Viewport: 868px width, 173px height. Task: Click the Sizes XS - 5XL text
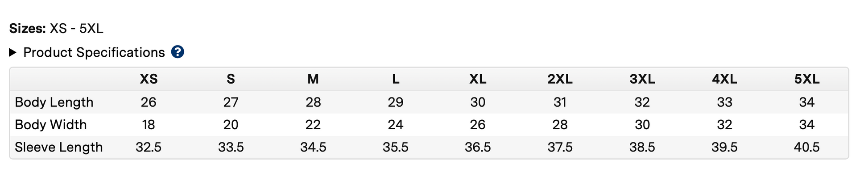click(56, 29)
